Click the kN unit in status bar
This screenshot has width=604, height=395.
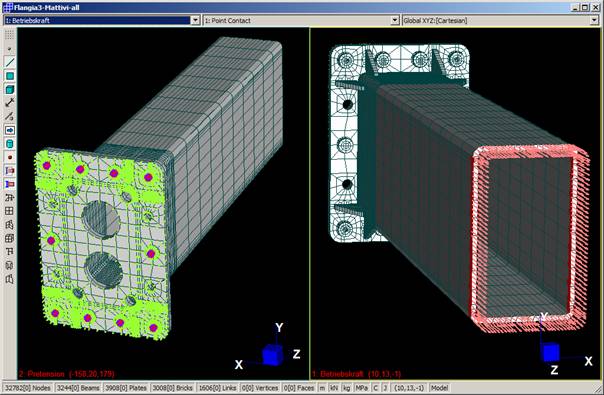[x=334, y=388]
